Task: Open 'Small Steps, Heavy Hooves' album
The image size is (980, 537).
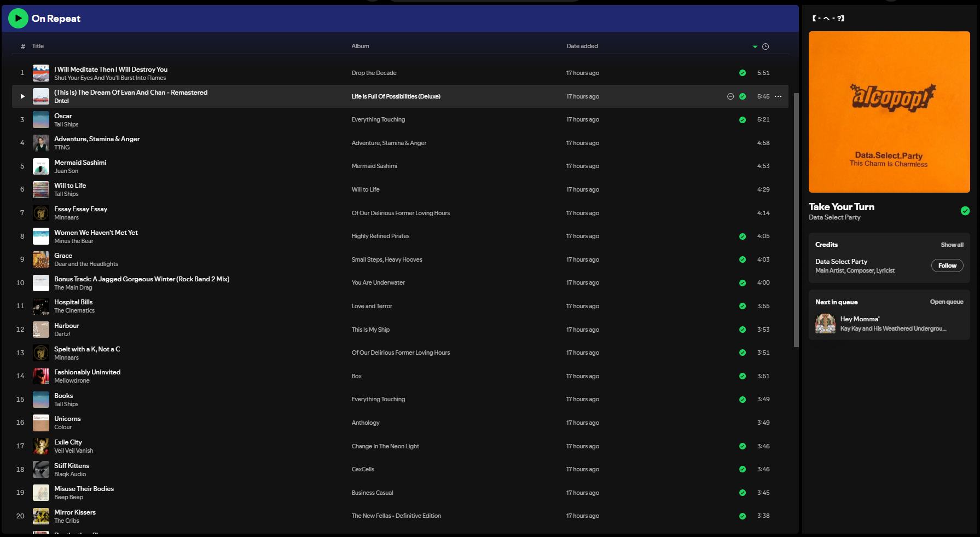Action: 387,259
